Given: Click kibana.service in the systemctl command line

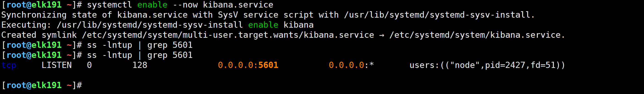Looking at the screenshot, I should [x=238, y=5].
